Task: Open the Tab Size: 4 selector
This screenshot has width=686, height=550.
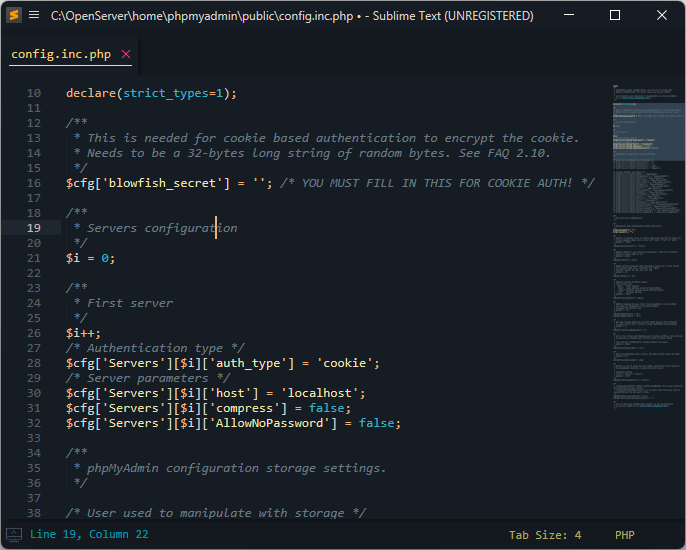Action: point(545,534)
